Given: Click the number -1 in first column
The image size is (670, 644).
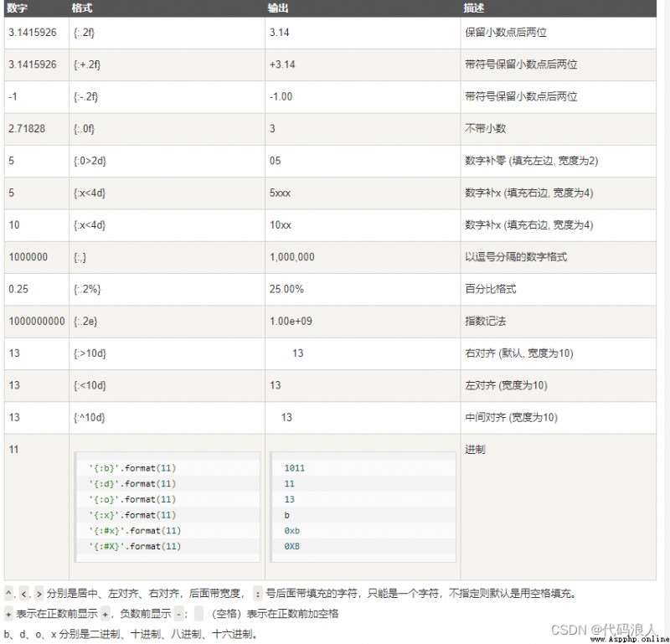Looking at the screenshot, I should point(13,96).
